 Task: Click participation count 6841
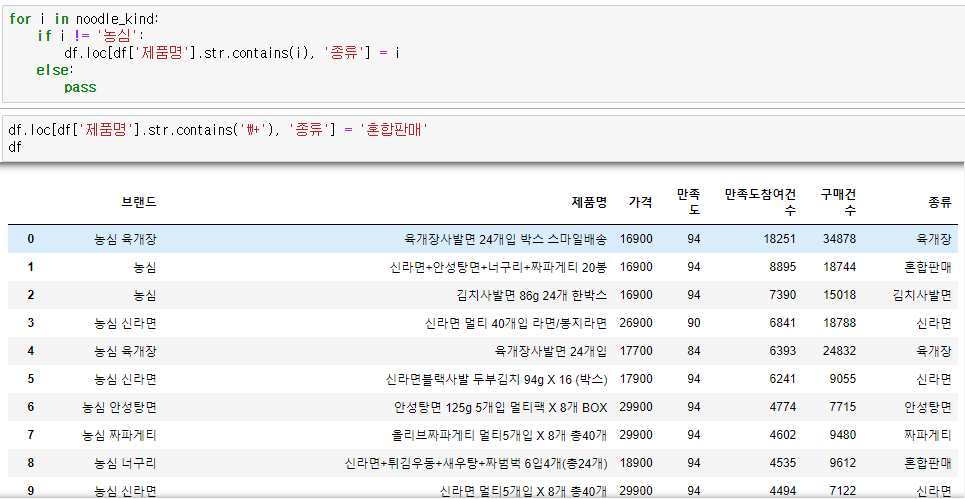click(782, 323)
